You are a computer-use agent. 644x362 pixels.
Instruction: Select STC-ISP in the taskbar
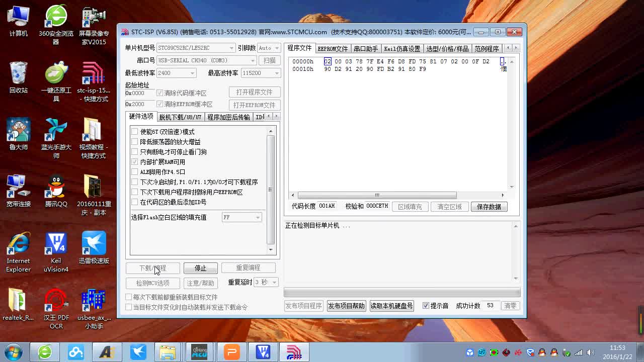[294, 352]
